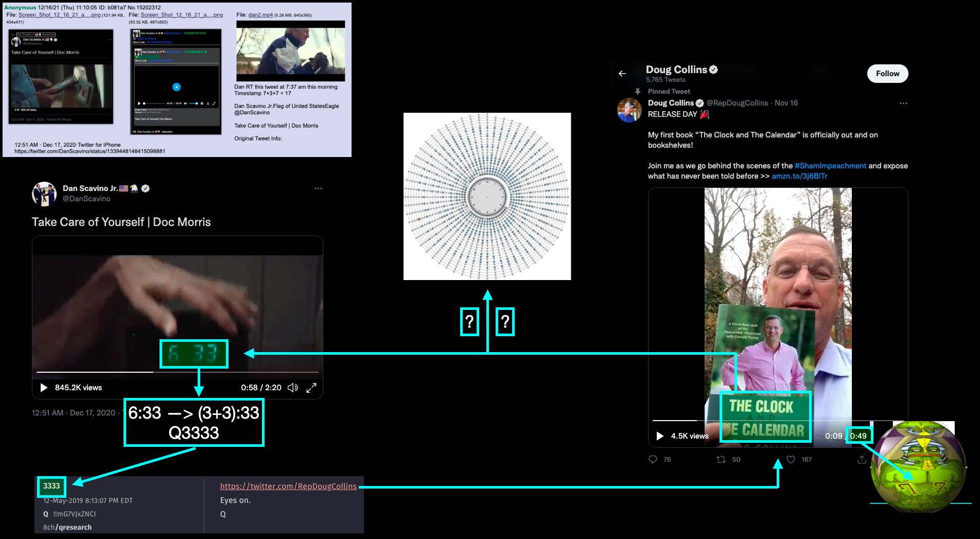The height and width of the screenshot is (539, 980).
Task: Play the Doug Collins book video
Action: coord(660,436)
